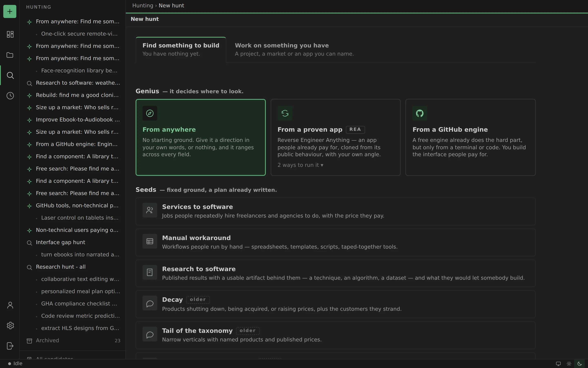Open Laser control on tablets ins... candidate
588x368 pixels.
click(72, 218)
